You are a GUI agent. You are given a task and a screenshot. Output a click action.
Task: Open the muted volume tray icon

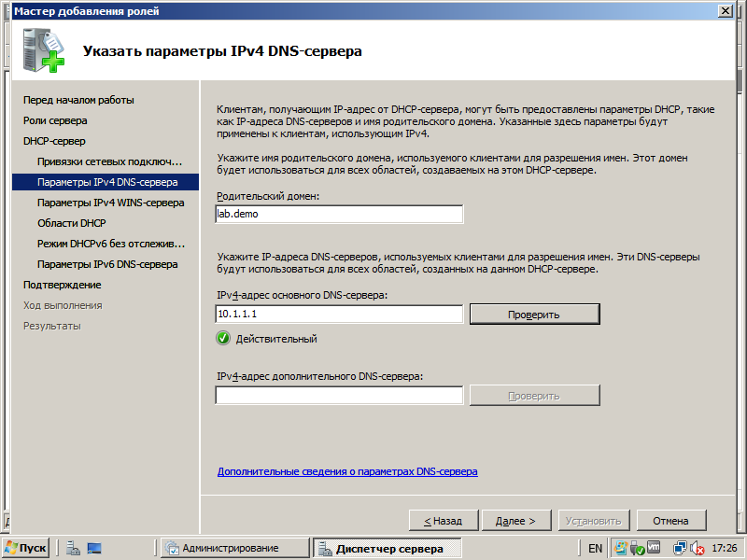(697, 549)
